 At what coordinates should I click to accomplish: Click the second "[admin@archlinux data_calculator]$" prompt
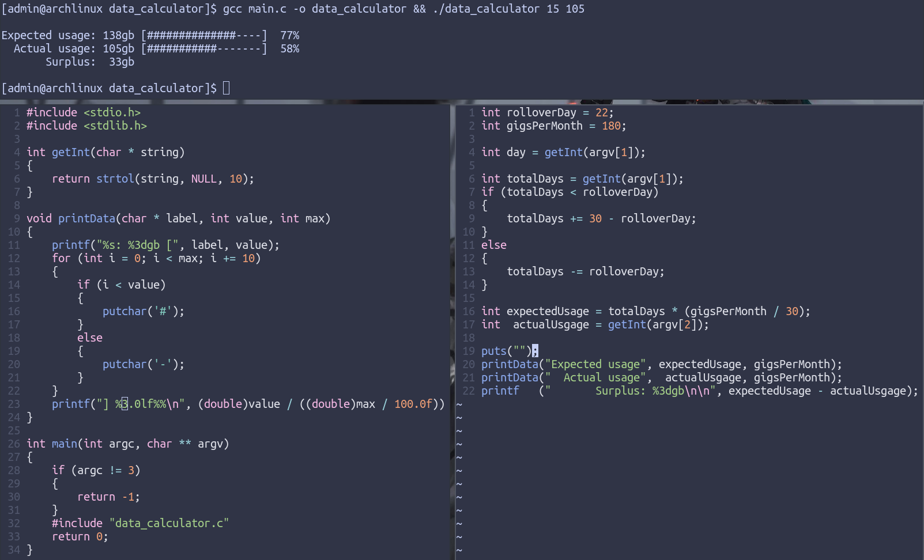(110, 88)
